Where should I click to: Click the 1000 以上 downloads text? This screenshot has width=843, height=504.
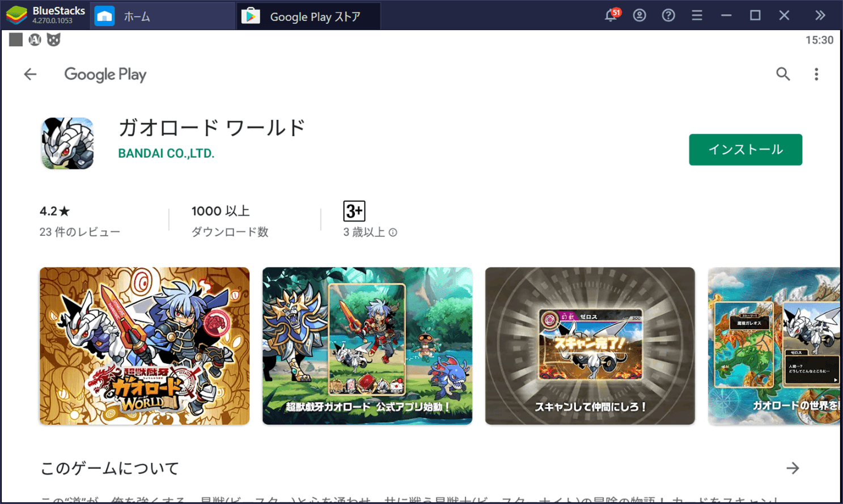pyautogui.click(x=221, y=211)
